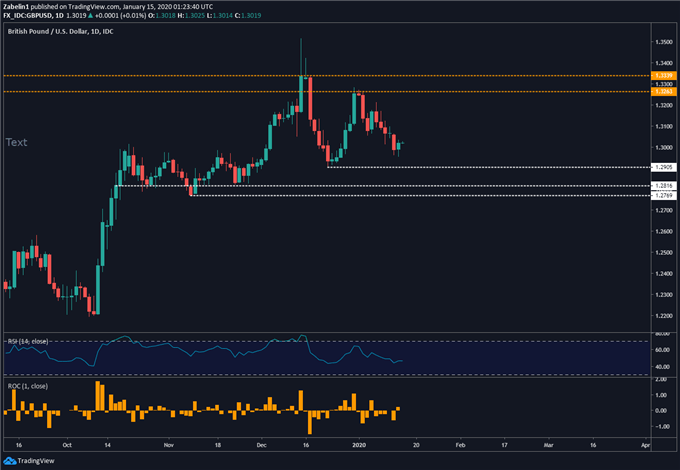This screenshot has height=470, width=680.
Task: Click the 'Apr' date axis label
Action: coord(645,445)
